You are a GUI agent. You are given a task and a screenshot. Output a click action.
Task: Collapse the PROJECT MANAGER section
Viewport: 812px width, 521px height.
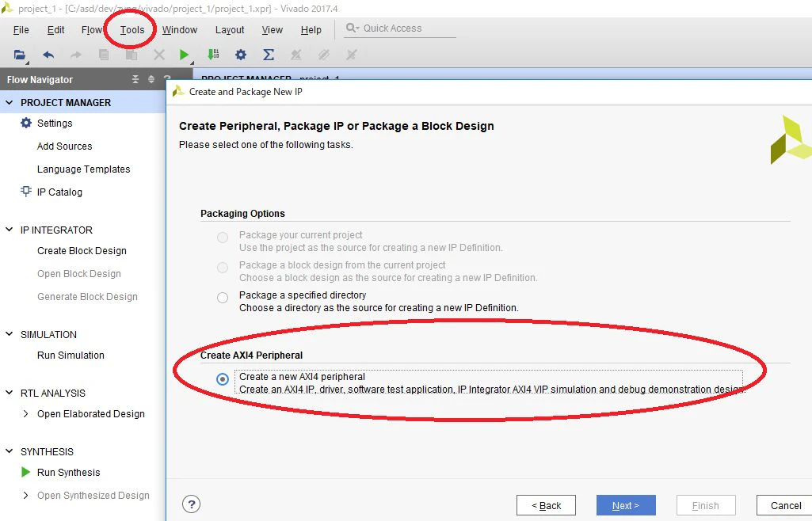click(x=10, y=102)
